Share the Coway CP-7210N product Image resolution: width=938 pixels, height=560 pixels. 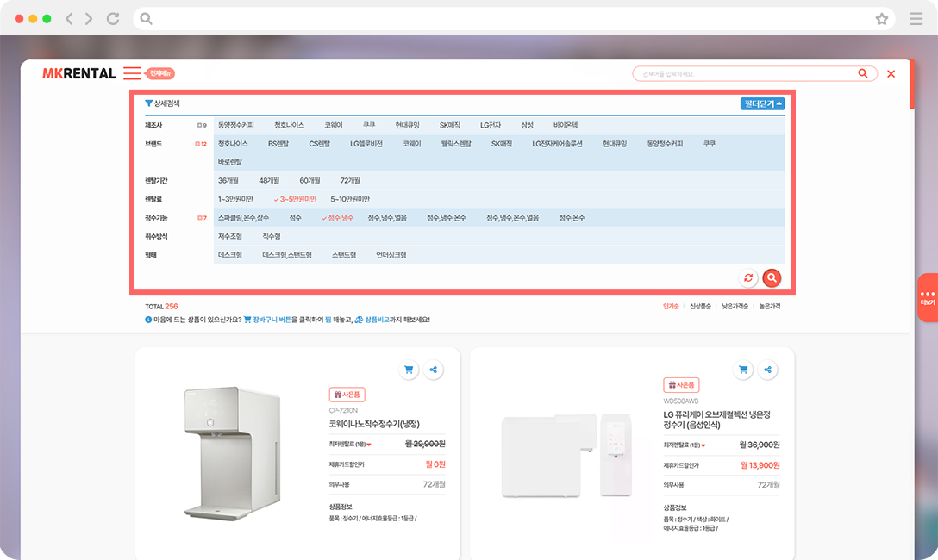pyautogui.click(x=433, y=370)
